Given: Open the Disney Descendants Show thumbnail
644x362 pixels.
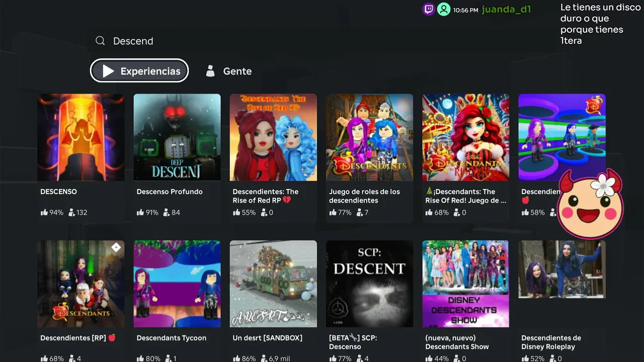Looking at the screenshot, I should point(466,284).
